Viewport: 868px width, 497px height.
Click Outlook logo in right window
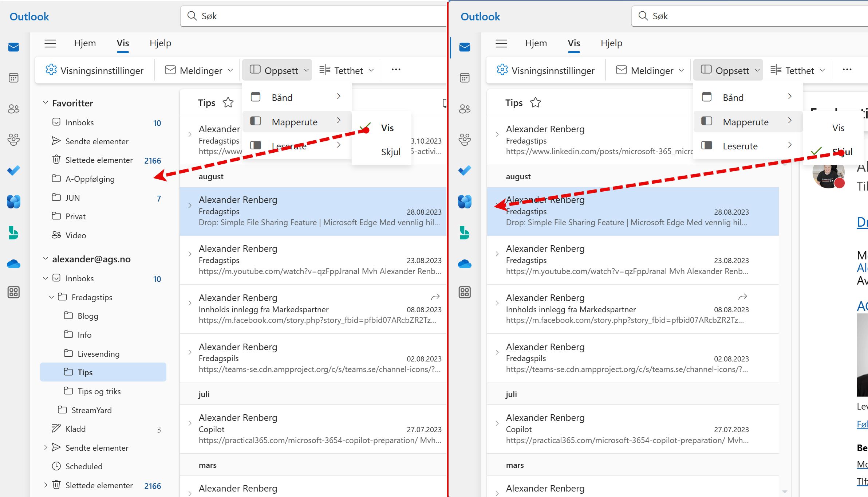tap(480, 16)
